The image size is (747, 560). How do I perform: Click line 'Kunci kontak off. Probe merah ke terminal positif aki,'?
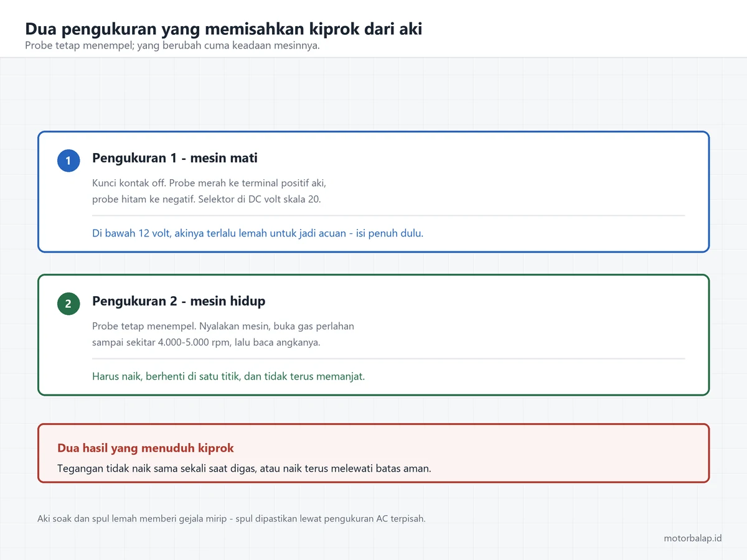209,184
